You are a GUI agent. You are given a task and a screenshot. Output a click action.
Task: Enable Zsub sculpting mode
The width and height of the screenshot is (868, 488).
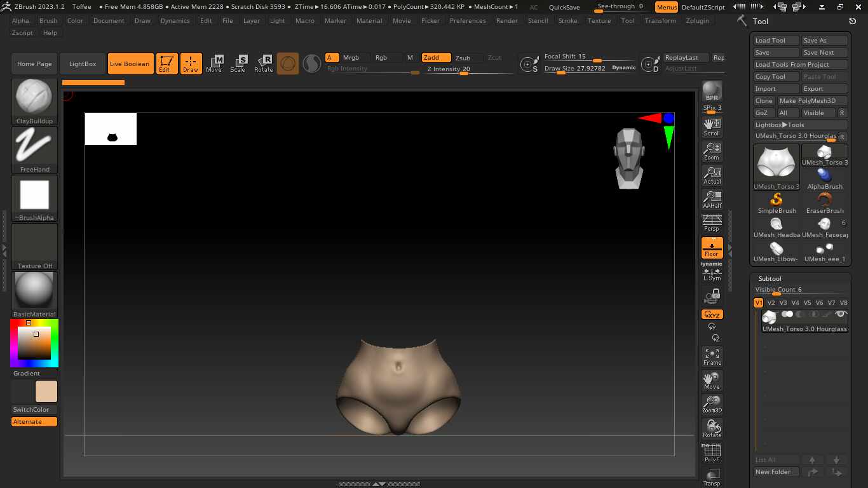coord(463,58)
